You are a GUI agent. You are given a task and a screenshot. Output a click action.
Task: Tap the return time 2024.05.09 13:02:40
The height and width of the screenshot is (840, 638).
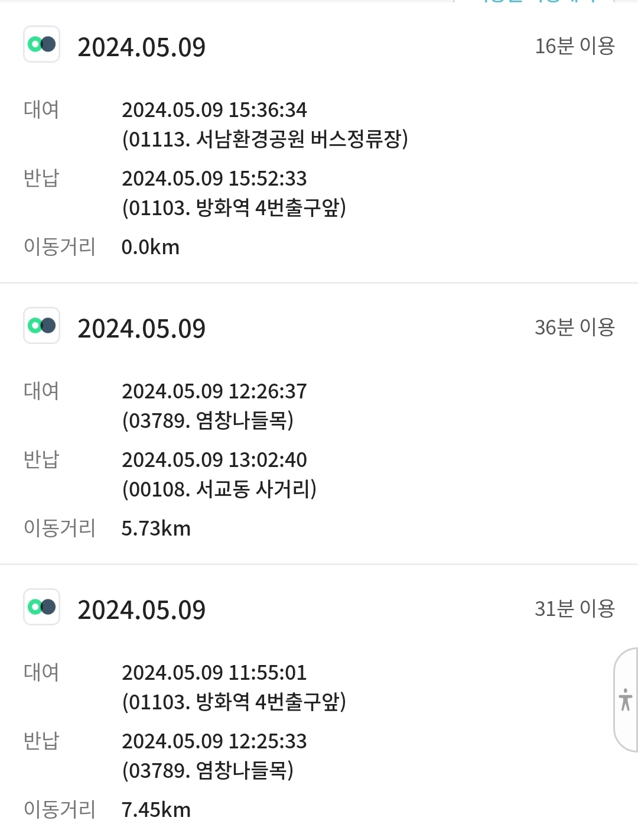click(214, 460)
